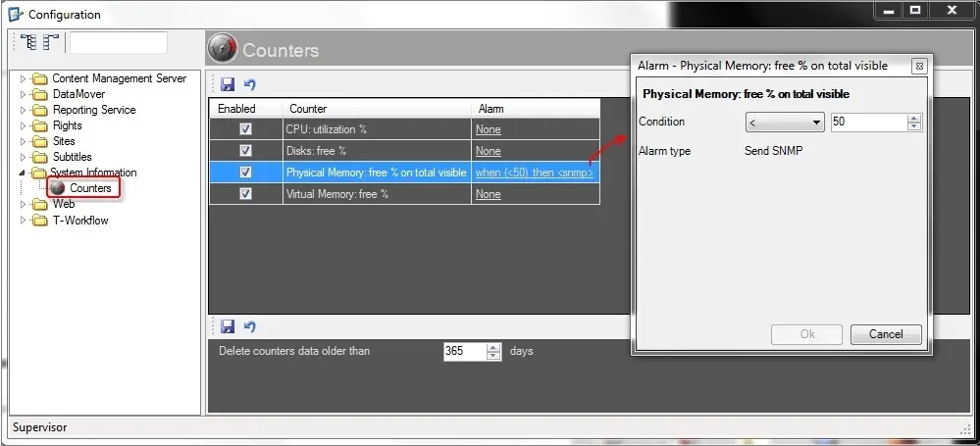Open the alarm link for CPU: utilization %

point(488,129)
